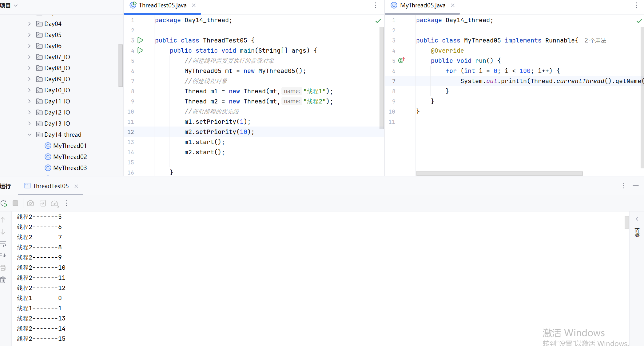Click the name: hint before "线程2"

tap(292, 101)
